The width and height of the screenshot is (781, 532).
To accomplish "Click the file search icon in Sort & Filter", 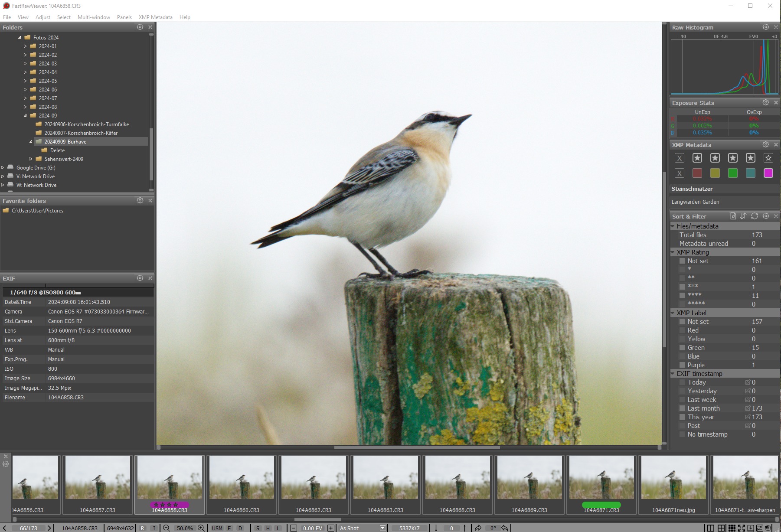I will click(733, 216).
